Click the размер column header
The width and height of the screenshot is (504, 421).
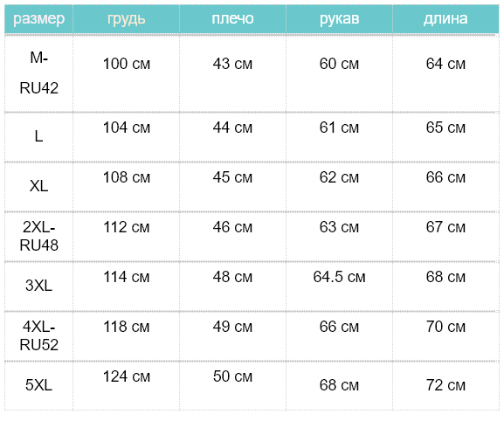(x=39, y=19)
